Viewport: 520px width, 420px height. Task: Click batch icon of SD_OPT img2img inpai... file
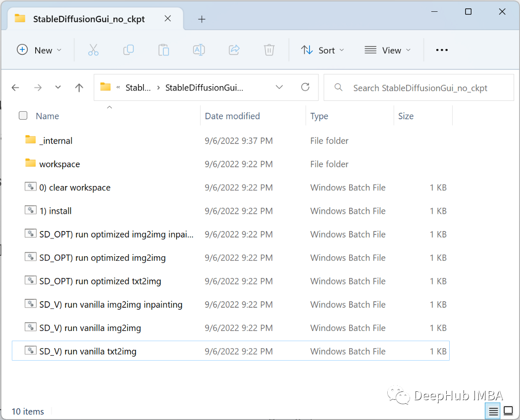point(31,233)
